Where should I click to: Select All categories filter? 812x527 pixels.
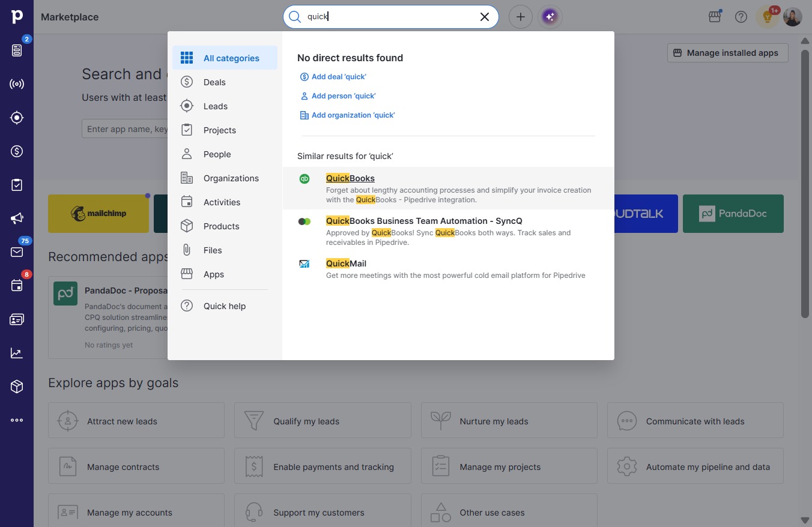(x=225, y=58)
